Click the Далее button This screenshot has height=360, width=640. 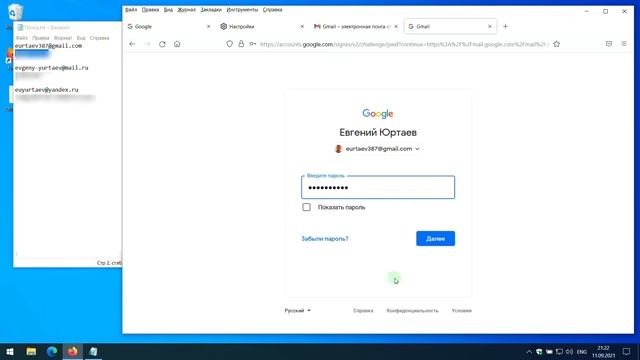pyautogui.click(x=436, y=239)
